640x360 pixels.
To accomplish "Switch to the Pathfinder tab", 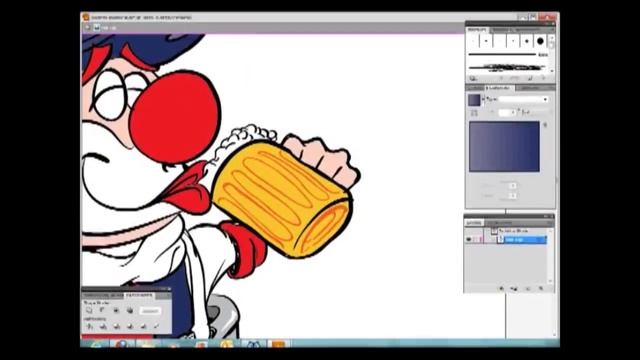I will tap(139, 295).
